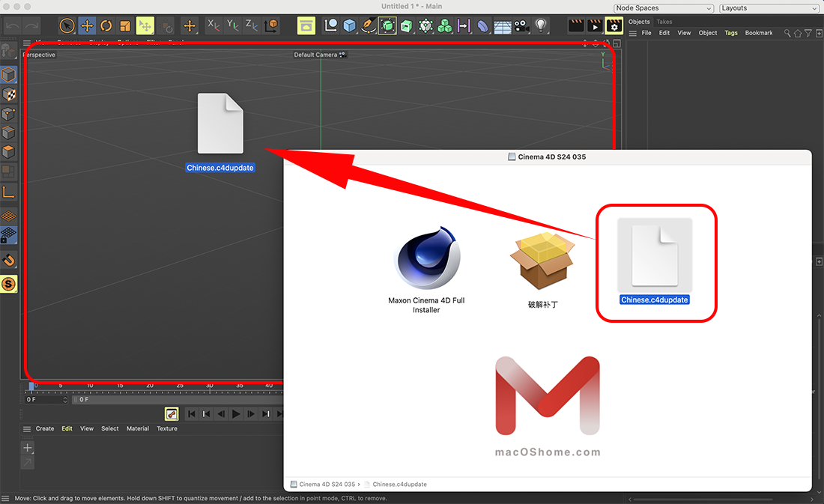Open the Texture menu in Material manager
Screen dimensions: 824x504
pyautogui.click(x=167, y=429)
